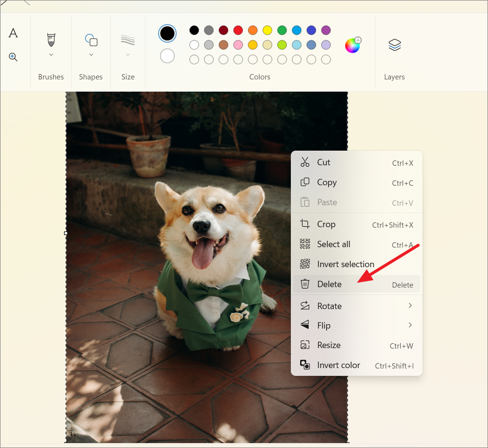The width and height of the screenshot is (488, 448).
Task: Click the Crop icon in menu
Action: [x=305, y=224]
